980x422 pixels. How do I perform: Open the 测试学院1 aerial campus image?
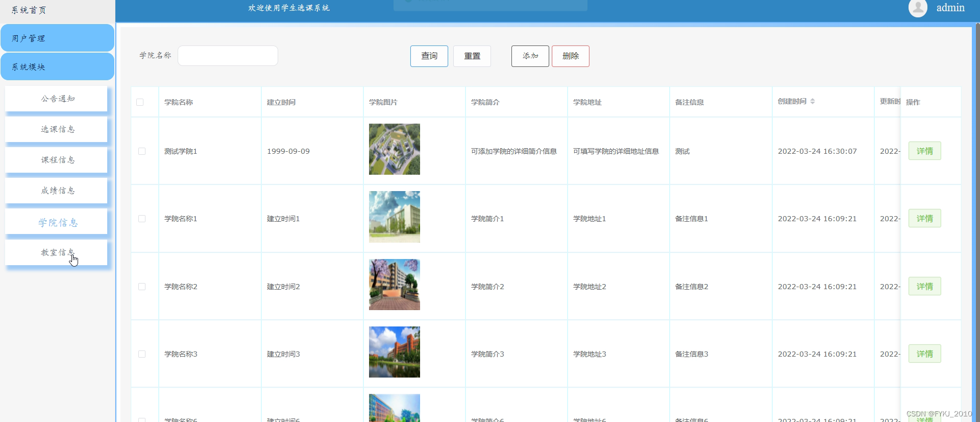pos(395,149)
